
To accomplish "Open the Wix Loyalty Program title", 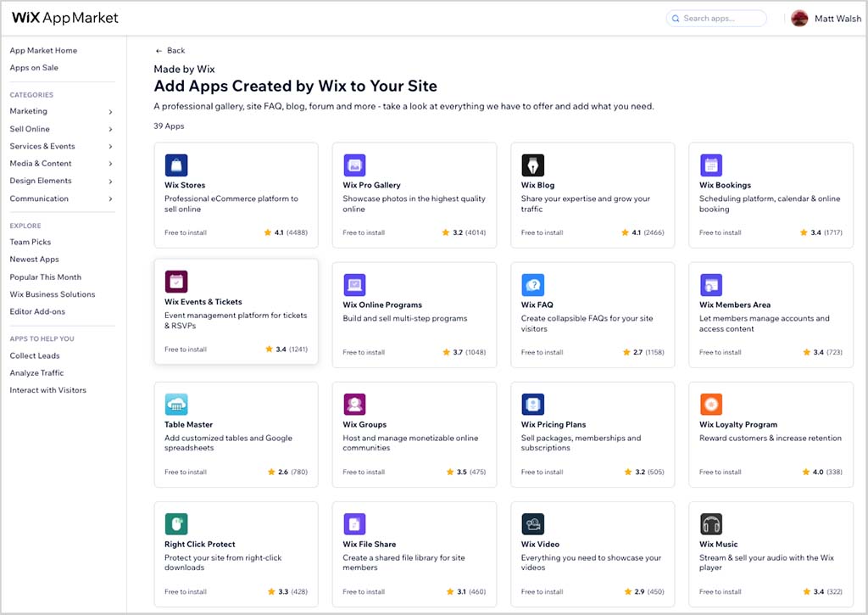I will click(738, 424).
